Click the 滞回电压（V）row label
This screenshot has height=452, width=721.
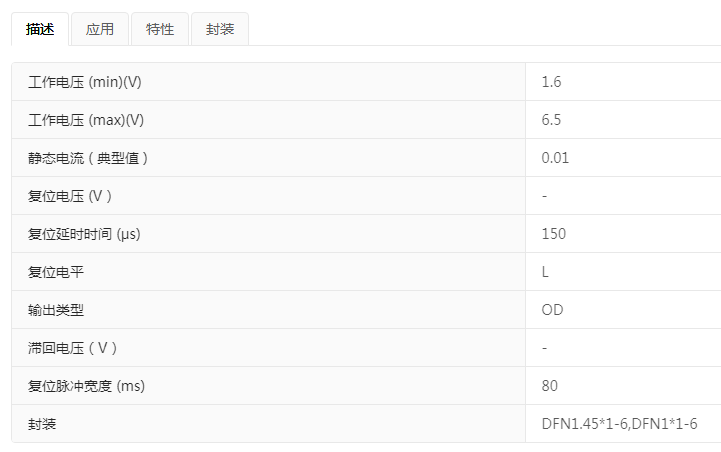pos(74,348)
